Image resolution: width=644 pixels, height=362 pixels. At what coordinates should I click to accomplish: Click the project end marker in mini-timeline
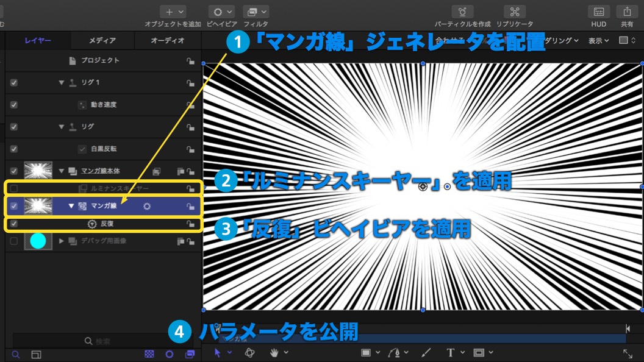pyautogui.click(x=628, y=328)
